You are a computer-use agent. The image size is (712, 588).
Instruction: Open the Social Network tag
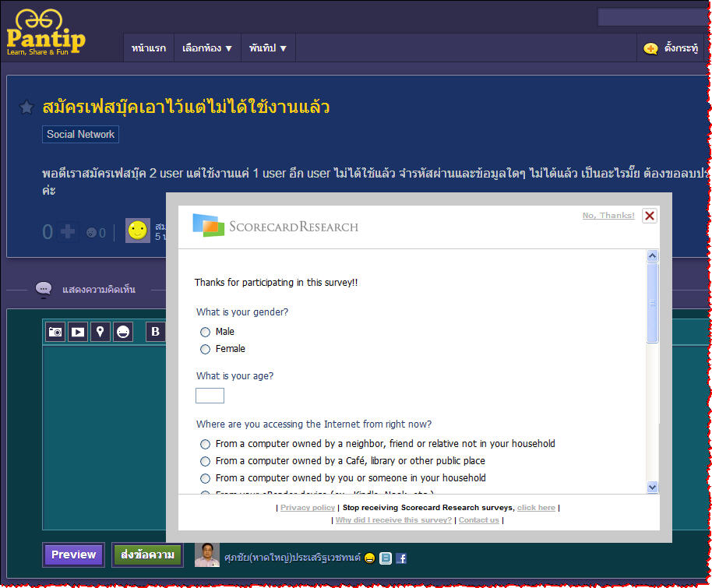pos(80,135)
